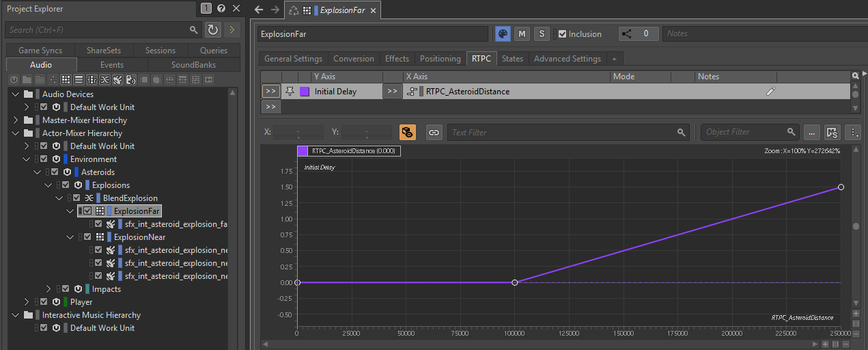This screenshot has width=868, height=350.
Task: Collapse the Actor-Mixer Hierarchy folder
Action: [x=16, y=133]
